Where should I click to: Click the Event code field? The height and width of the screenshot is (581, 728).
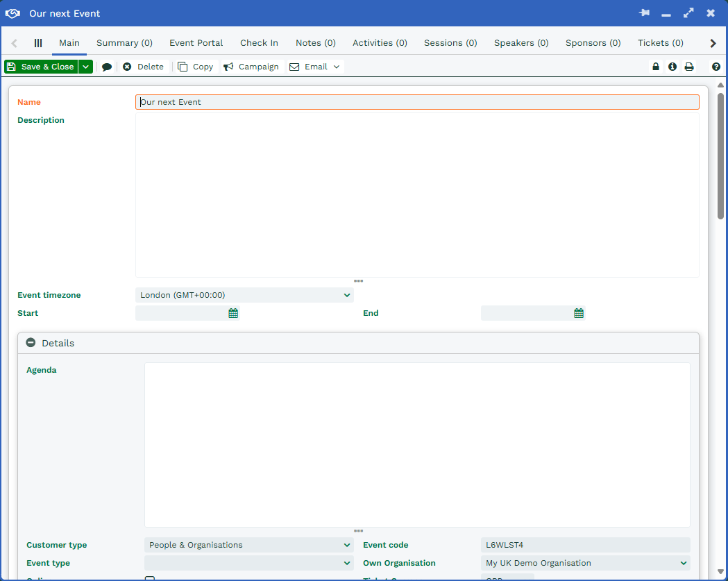click(x=586, y=545)
